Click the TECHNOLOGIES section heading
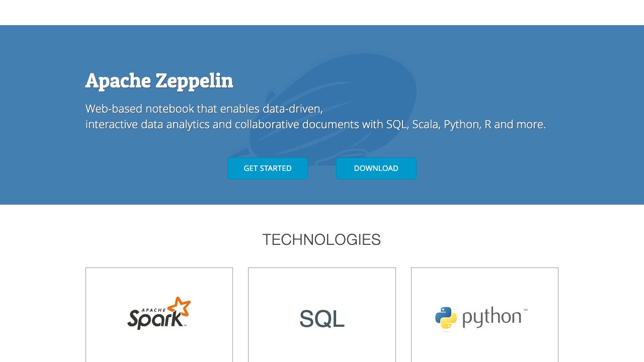 [321, 240]
